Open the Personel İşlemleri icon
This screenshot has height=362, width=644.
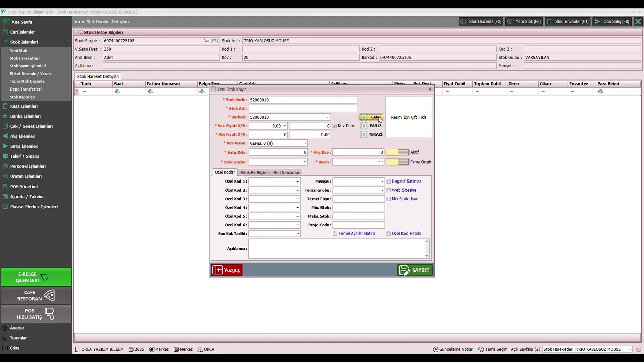point(5,166)
